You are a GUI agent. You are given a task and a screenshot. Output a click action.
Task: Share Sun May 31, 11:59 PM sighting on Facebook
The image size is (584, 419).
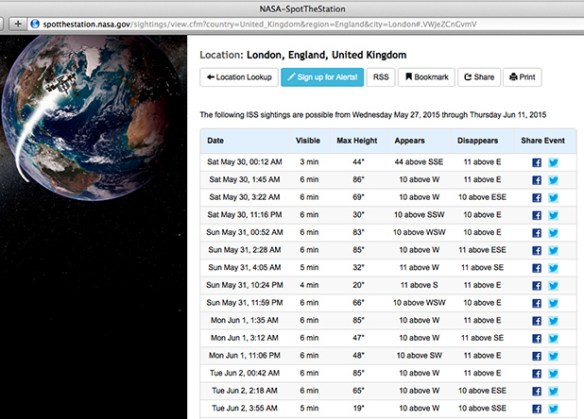point(537,303)
